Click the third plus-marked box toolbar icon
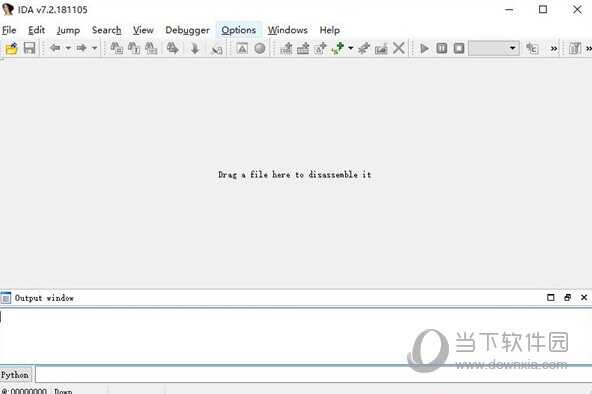 [x=320, y=48]
